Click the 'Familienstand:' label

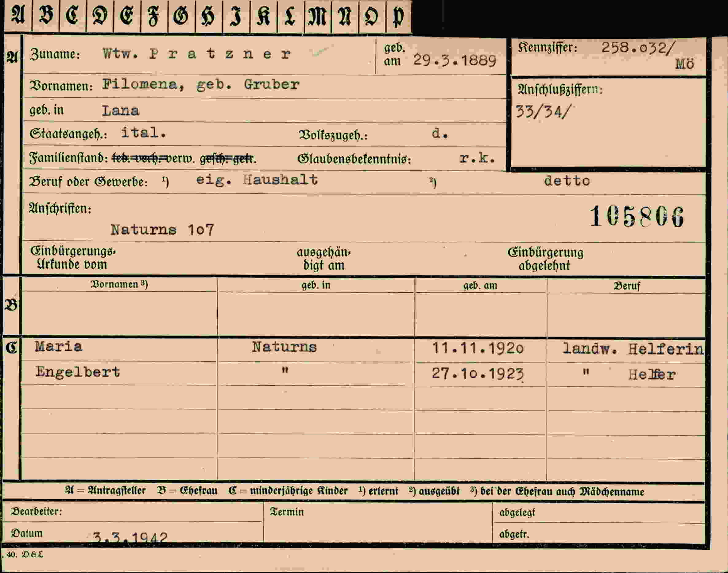(x=69, y=158)
